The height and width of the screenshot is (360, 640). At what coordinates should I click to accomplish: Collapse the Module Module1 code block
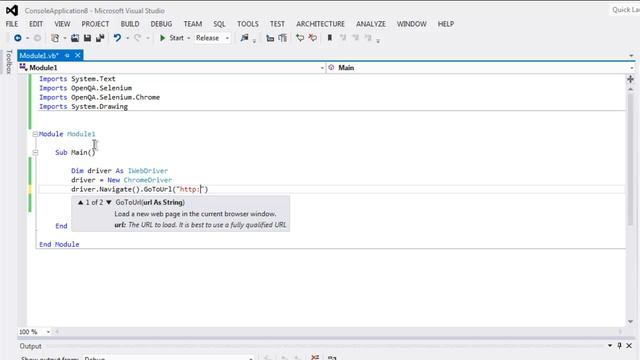[35, 134]
